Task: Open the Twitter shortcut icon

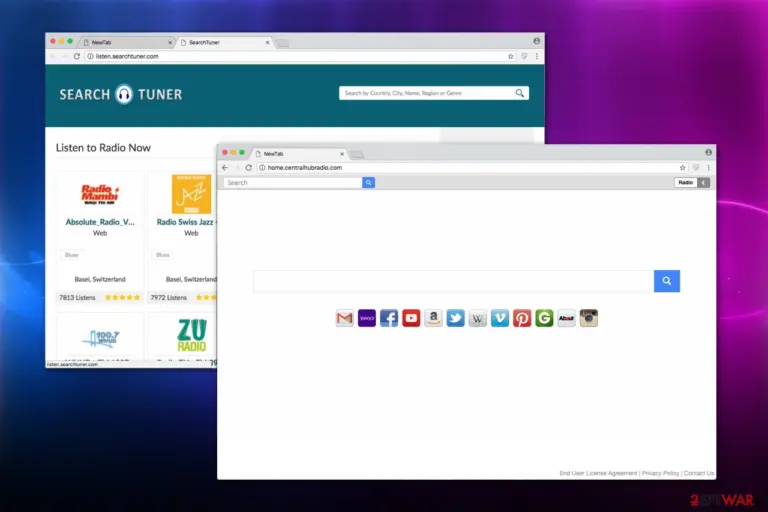Action: tap(456, 318)
